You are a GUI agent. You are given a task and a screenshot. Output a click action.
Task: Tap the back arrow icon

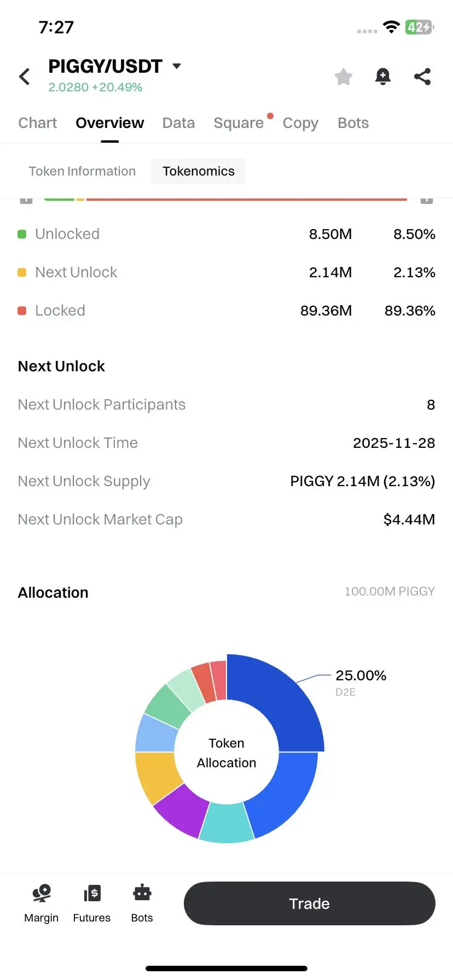pos(25,77)
